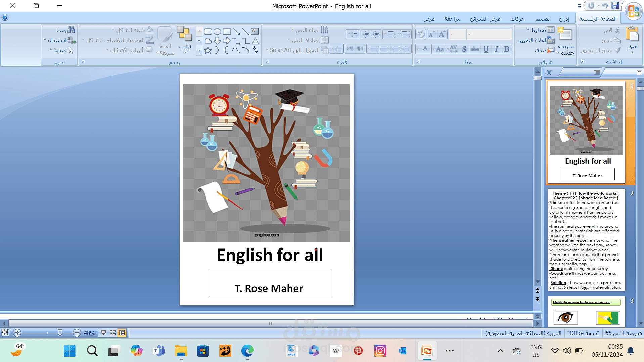Start Slide Show view from status bar
Viewport: 644px width, 362px height.
[103, 333]
